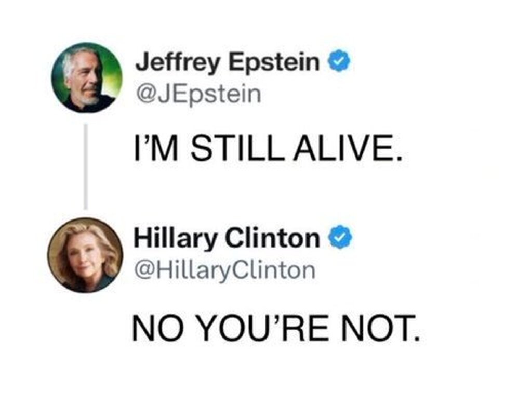Open the @JEpstein handle link

tap(198, 95)
